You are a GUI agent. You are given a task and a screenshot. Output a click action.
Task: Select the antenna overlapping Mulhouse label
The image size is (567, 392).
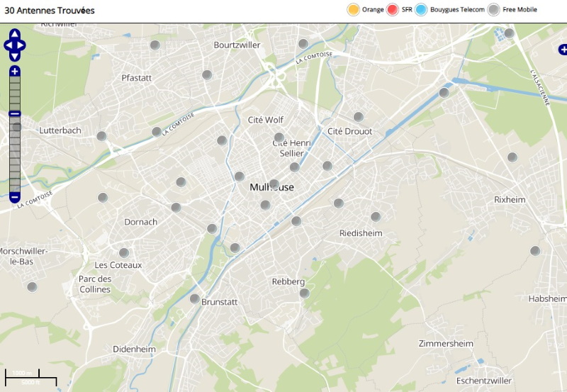(274, 184)
